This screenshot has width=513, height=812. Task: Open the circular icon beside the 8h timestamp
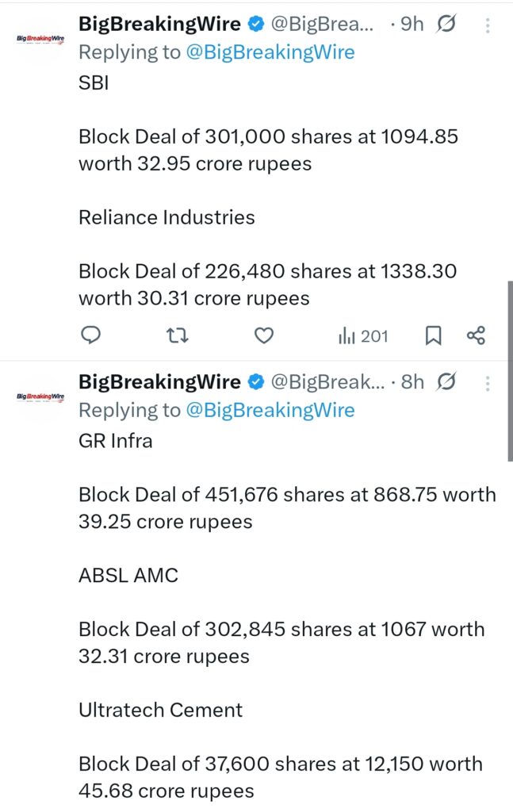click(x=445, y=382)
